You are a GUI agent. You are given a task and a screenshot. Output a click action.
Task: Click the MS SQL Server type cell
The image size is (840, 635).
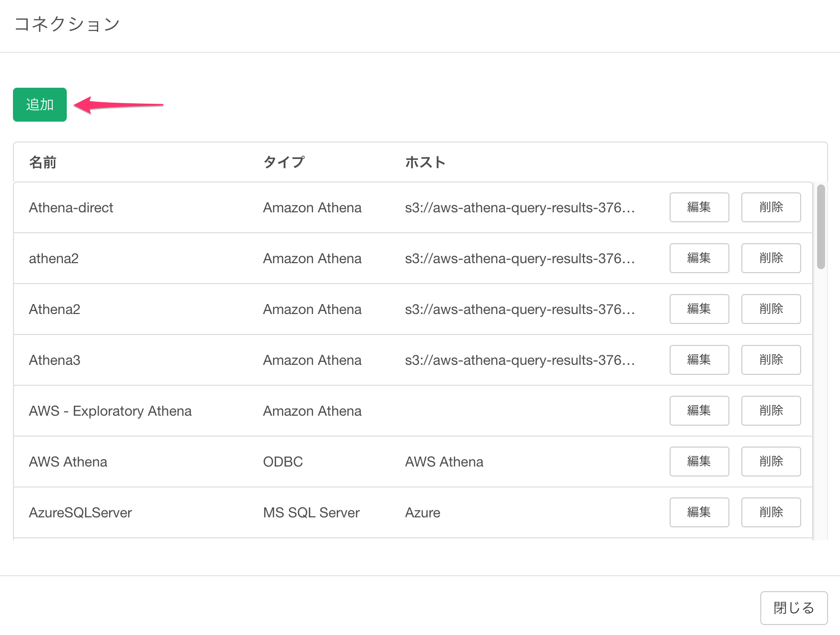pyautogui.click(x=311, y=513)
